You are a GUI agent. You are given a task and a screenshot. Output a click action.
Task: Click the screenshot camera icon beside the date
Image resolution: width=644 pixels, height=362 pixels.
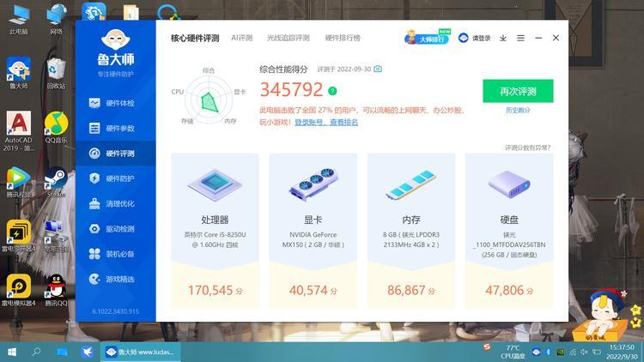pos(378,69)
